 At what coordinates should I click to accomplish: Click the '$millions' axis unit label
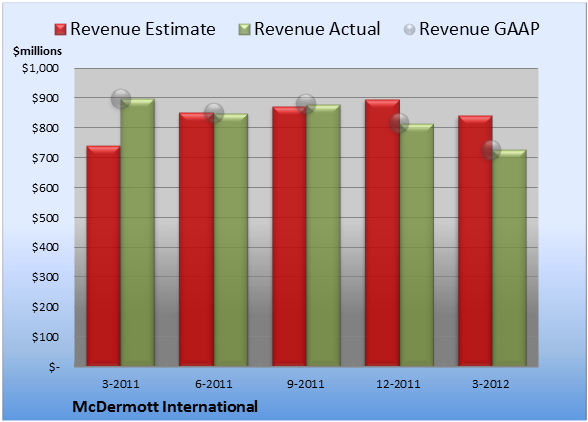38,51
